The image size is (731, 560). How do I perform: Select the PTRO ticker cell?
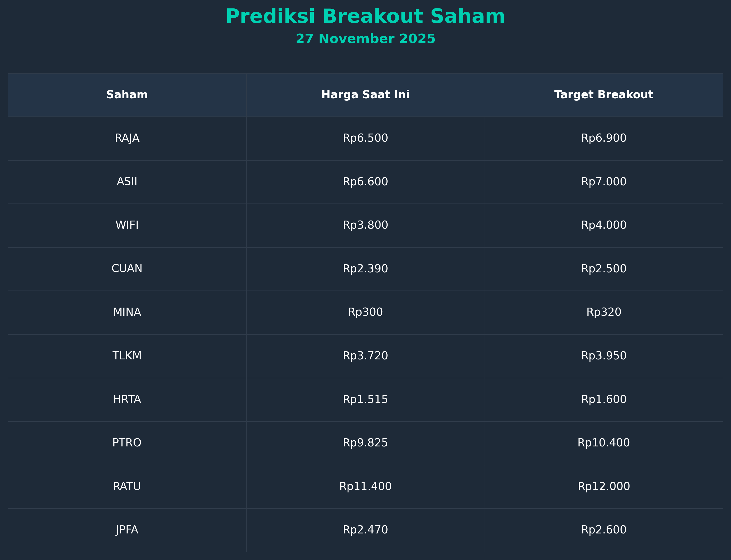pyautogui.click(x=127, y=443)
